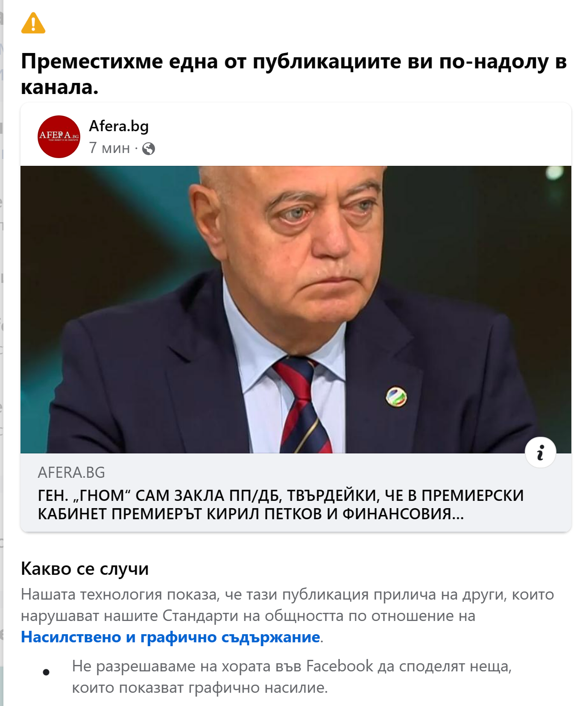Click the "Какво се случи" section heading
The image size is (588, 706).
pyautogui.click(x=85, y=569)
